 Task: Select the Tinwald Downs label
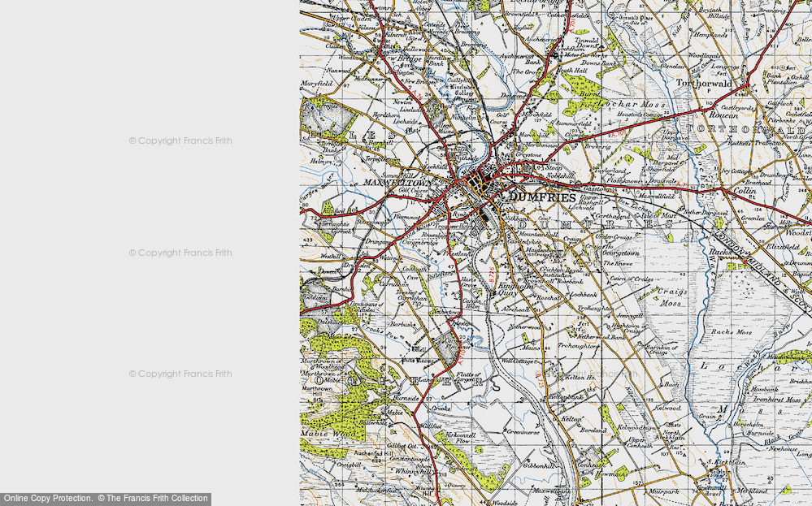click(x=587, y=42)
